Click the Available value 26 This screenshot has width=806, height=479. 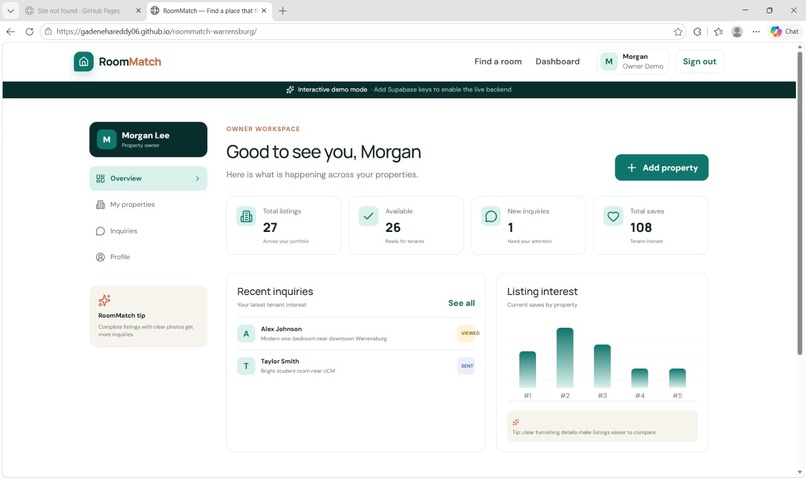(x=393, y=227)
